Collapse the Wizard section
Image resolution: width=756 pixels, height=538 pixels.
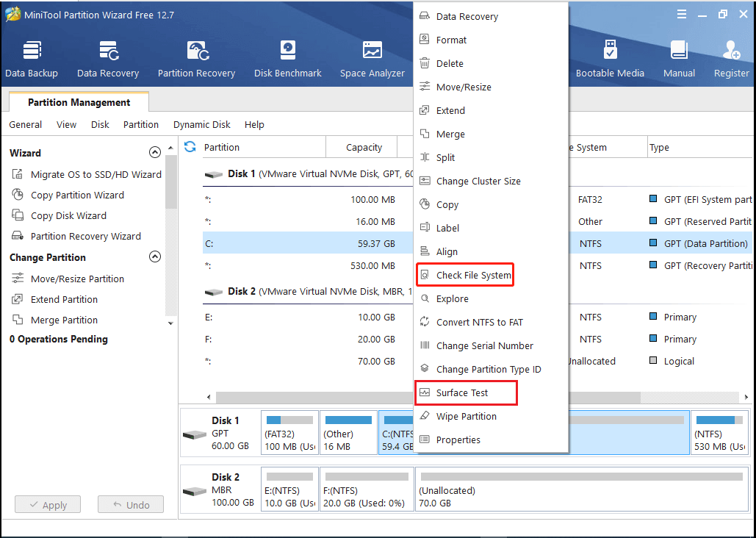click(x=154, y=153)
